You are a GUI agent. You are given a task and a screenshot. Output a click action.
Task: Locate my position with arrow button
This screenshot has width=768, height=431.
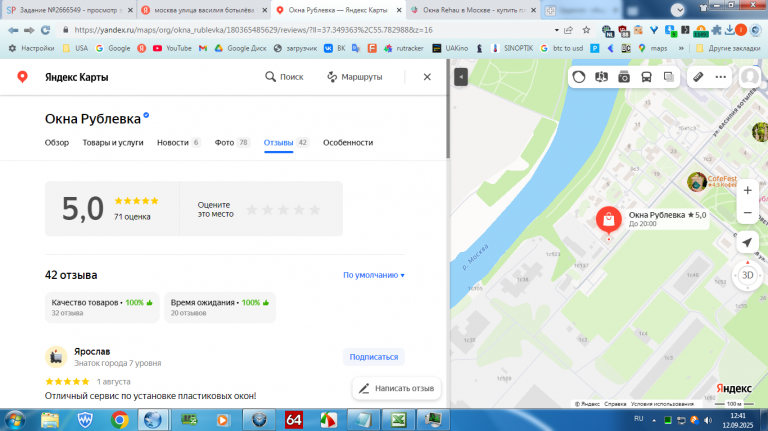pos(747,242)
